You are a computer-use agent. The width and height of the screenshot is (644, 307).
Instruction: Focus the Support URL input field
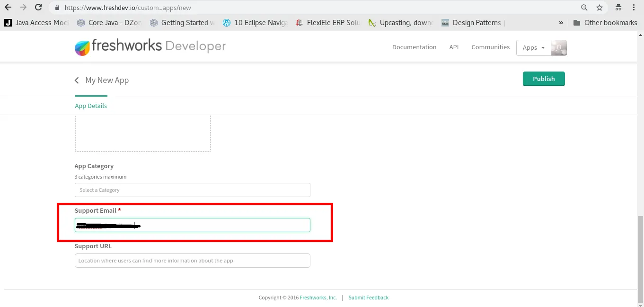coord(193,261)
